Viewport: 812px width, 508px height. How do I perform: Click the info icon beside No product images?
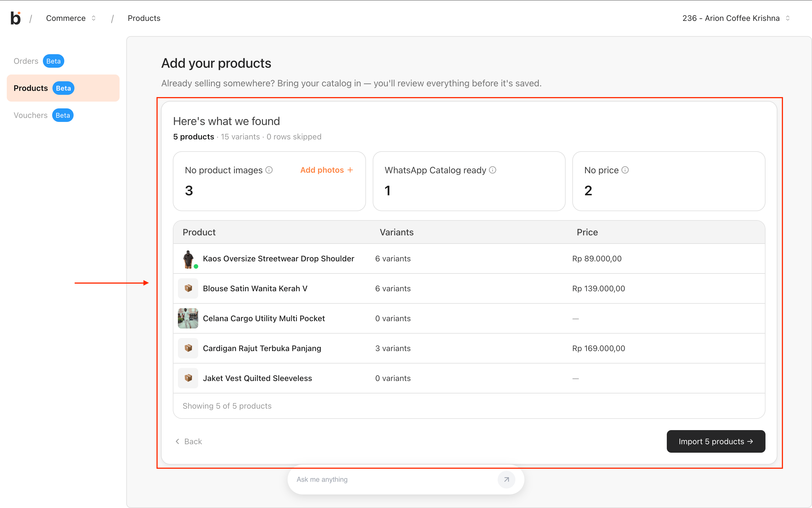[x=269, y=170]
